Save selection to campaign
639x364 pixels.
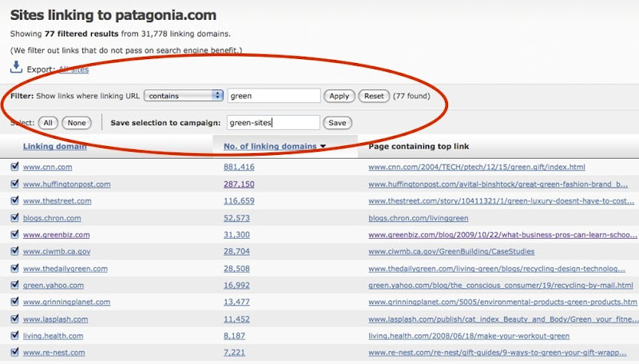tap(337, 123)
